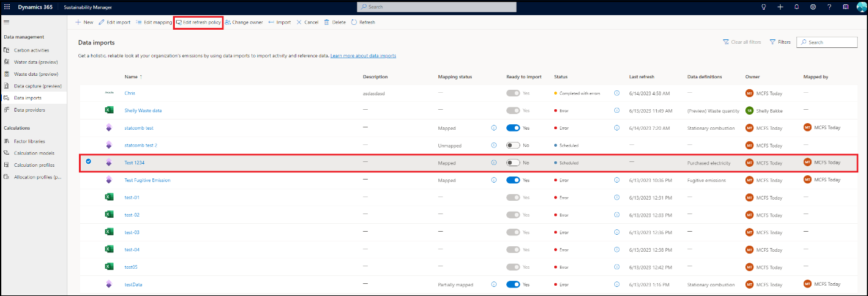This screenshot has height=296, width=868.
Task: Click the info icon for statcomb test mapping status
Action: coord(493,128)
